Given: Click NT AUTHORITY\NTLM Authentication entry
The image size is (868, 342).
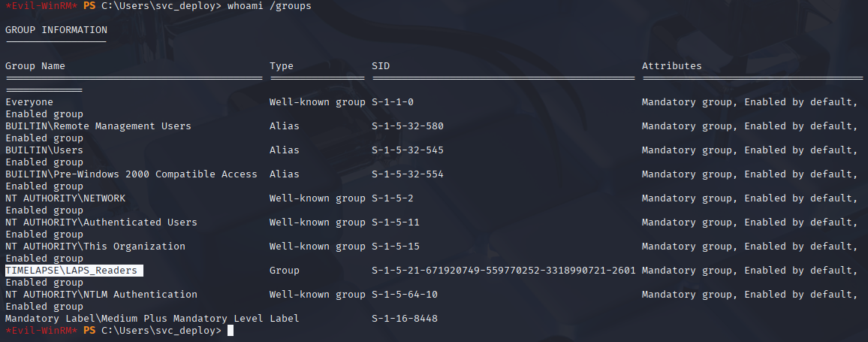Looking at the screenshot, I should 101,295.
